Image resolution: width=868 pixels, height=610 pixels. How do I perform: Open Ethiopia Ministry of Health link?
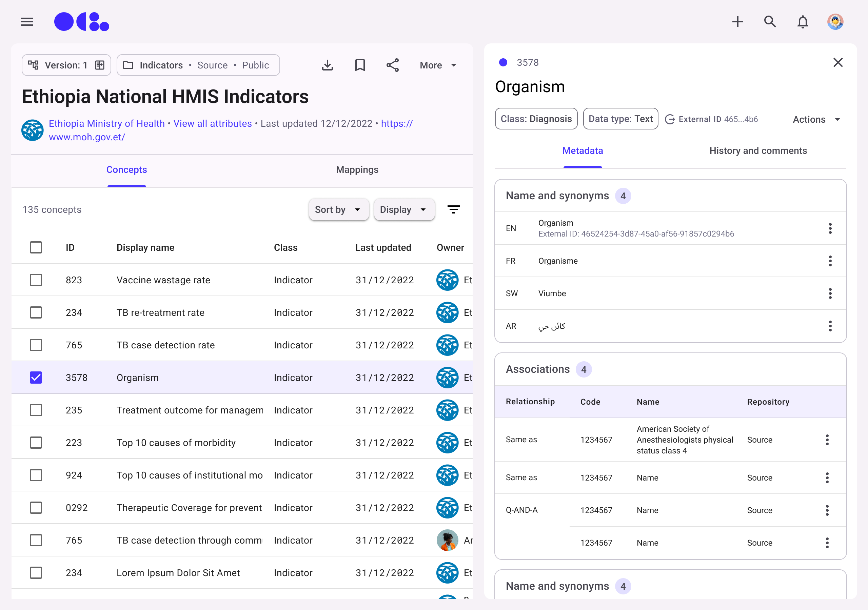pos(106,124)
